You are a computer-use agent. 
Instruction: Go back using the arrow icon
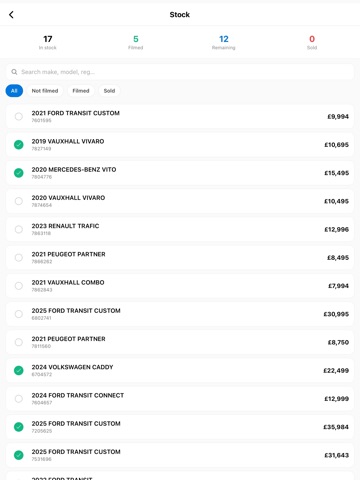pyautogui.click(x=11, y=15)
